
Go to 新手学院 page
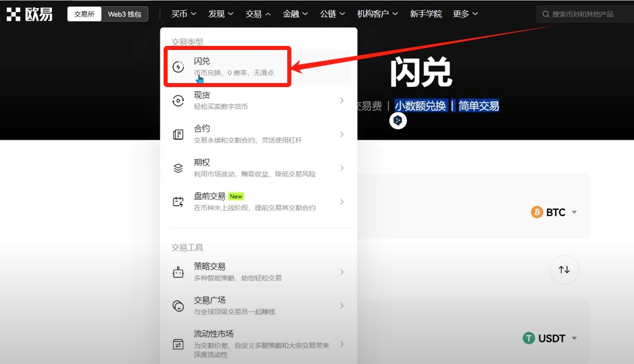[x=426, y=14]
